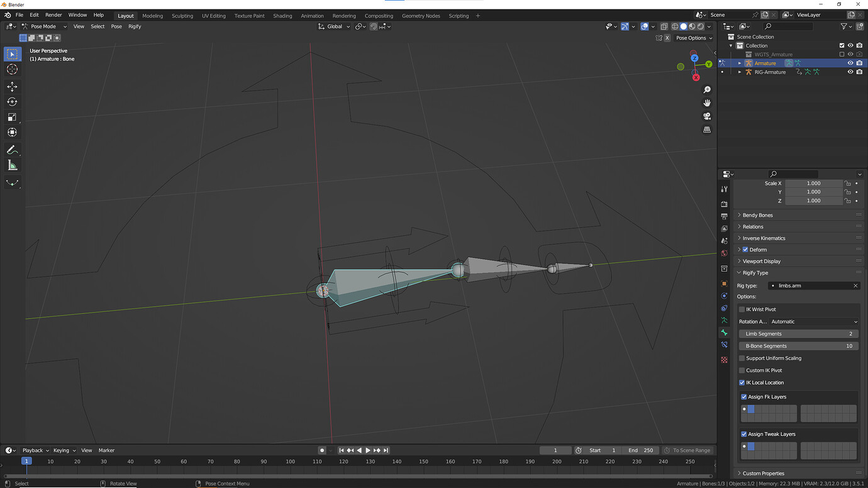Clear the limbs.arm rig type
The width and height of the screenshot is (868, 488).
[855, 286]
